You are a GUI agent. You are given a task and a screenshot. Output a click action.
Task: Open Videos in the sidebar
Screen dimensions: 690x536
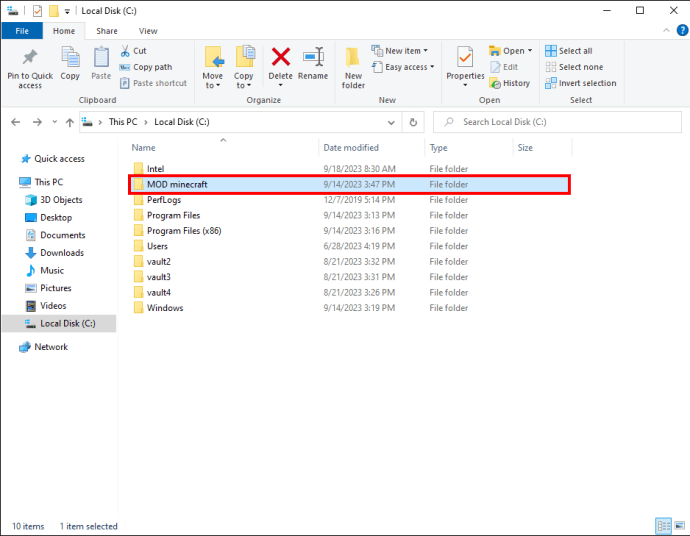46,305
